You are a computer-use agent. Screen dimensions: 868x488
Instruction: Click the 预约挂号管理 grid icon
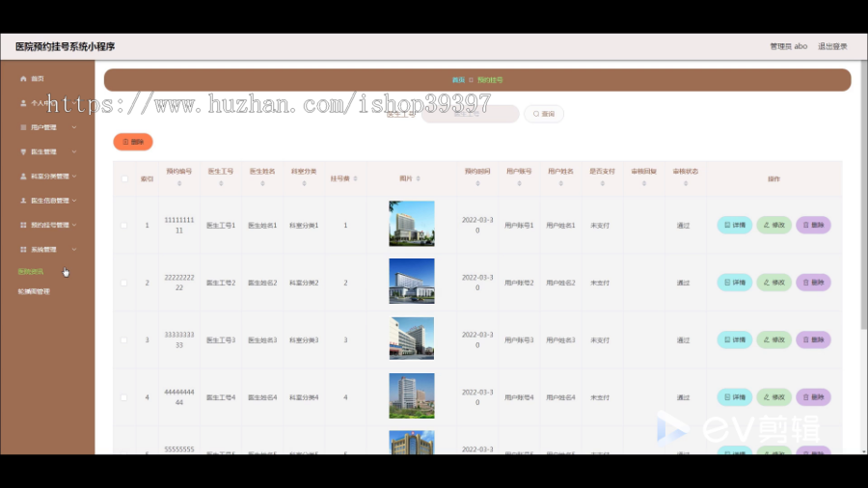pos(23,225)
